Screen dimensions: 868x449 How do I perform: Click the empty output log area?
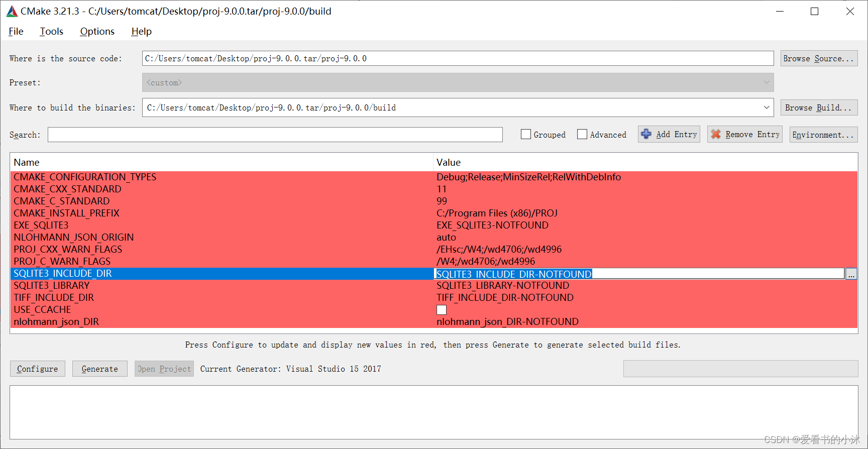coord(434,412)
